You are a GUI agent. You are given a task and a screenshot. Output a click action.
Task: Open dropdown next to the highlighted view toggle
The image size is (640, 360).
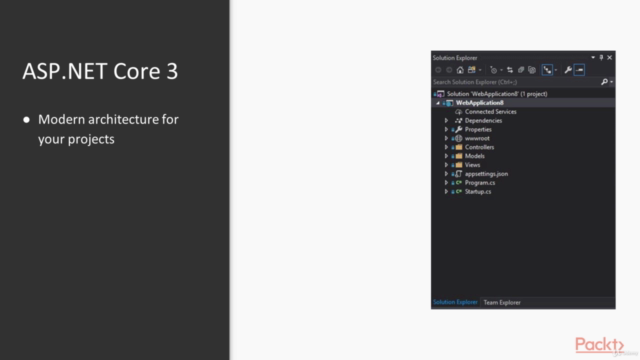(556, 70)
